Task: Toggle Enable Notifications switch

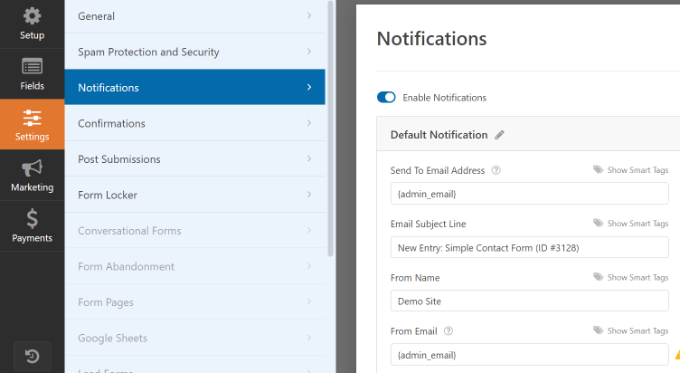Action: pyautogui.click(x=386, y=97)
